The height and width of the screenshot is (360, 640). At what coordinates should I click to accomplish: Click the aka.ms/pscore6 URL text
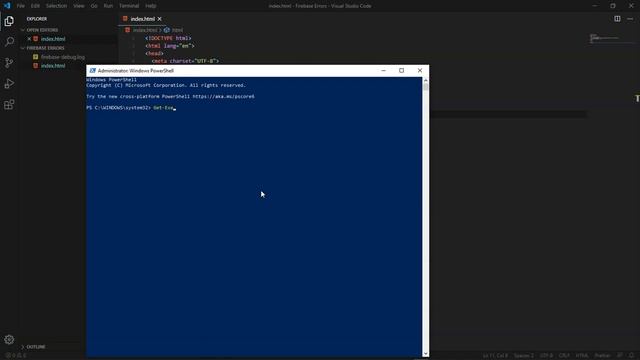pyautogui.click(x=223, y=96)
